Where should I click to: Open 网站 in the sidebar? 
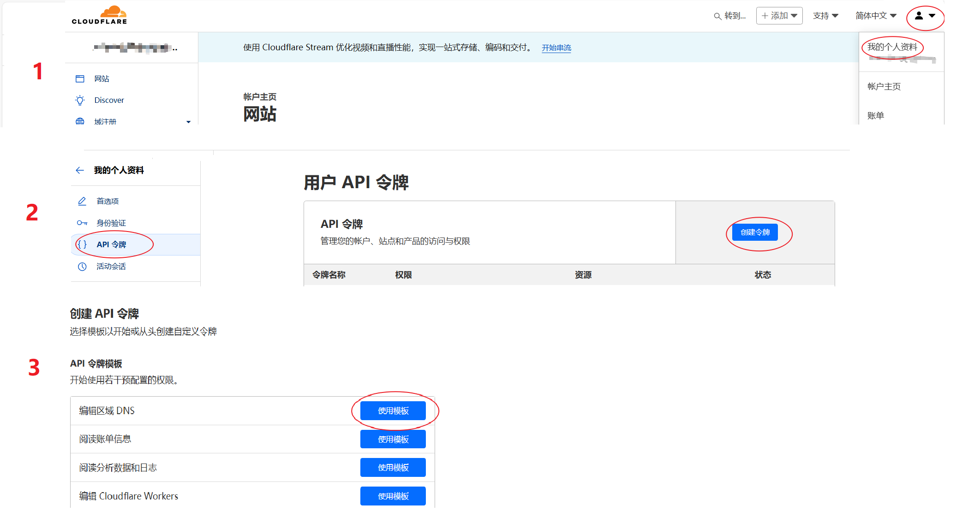[102, 79]
